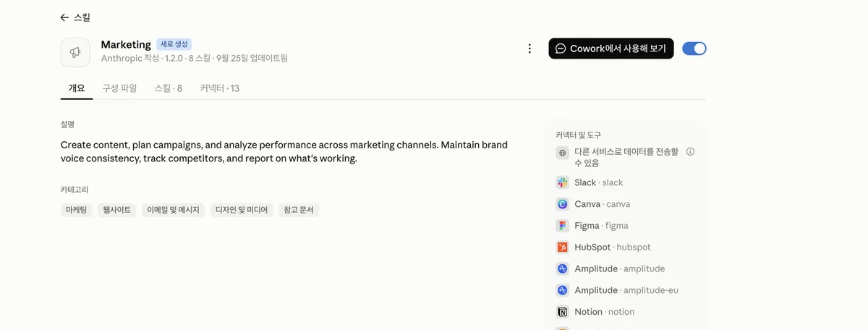Select the 웹사이트 category tag
The width and height of the screenshot is (868, 330).
pyautogui.click(x=117, y=210)
